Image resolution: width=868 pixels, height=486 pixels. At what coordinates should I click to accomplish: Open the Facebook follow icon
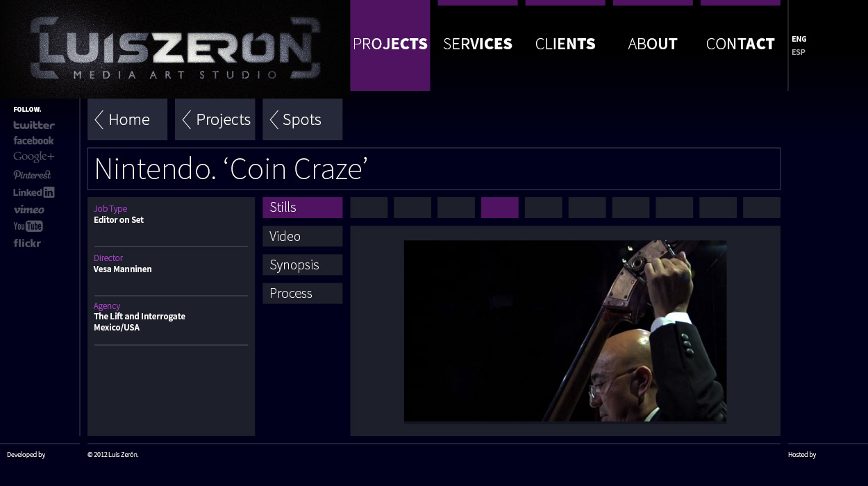click(x=33, y=140)
